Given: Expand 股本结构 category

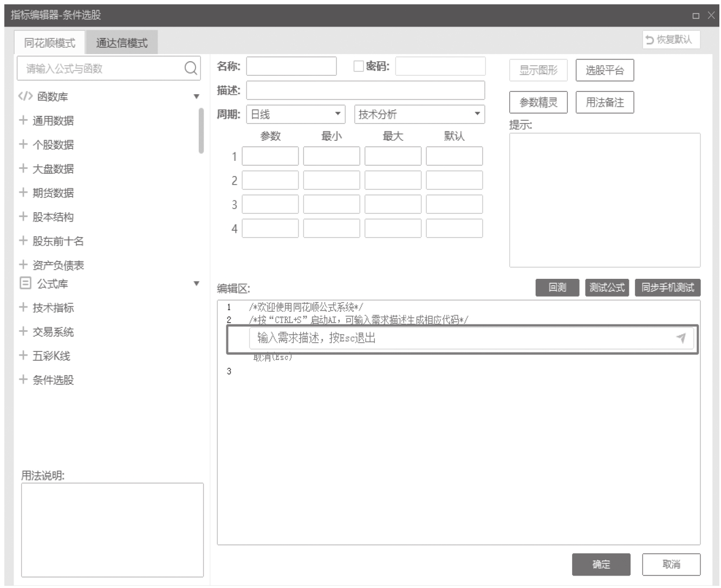Looking at the screenshot, I should tap(23, 217).
